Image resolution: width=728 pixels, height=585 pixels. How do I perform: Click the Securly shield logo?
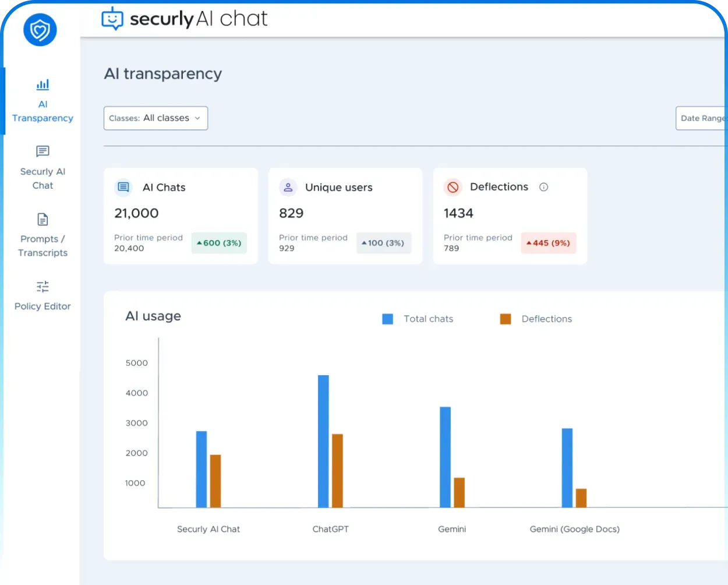point(40,30)
